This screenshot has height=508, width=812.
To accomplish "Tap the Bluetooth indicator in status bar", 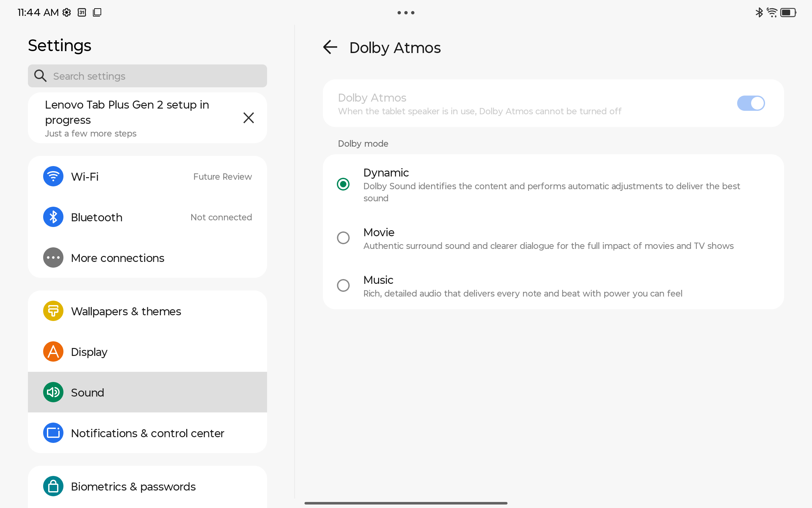I will [x=759, y=12].
